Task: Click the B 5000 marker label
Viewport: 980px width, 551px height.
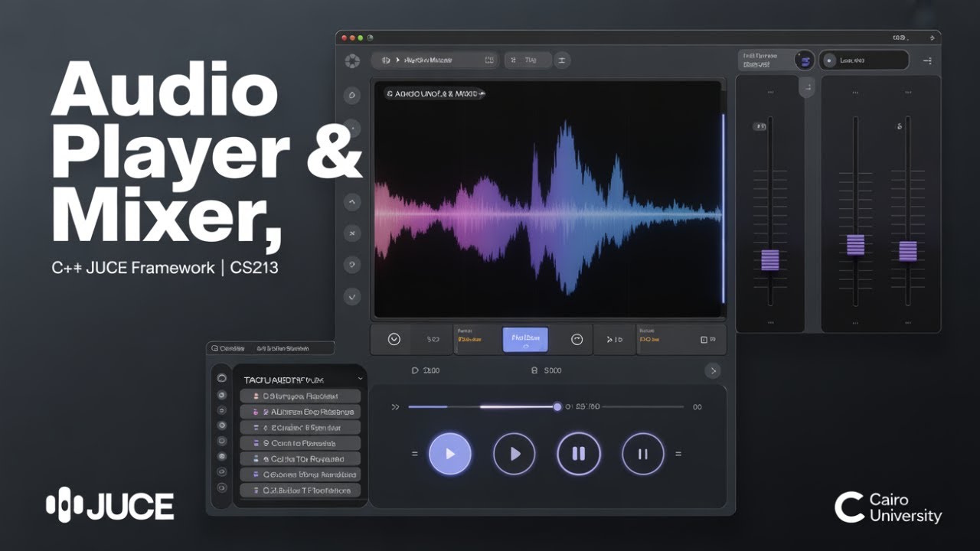Action: pos(547,370)
